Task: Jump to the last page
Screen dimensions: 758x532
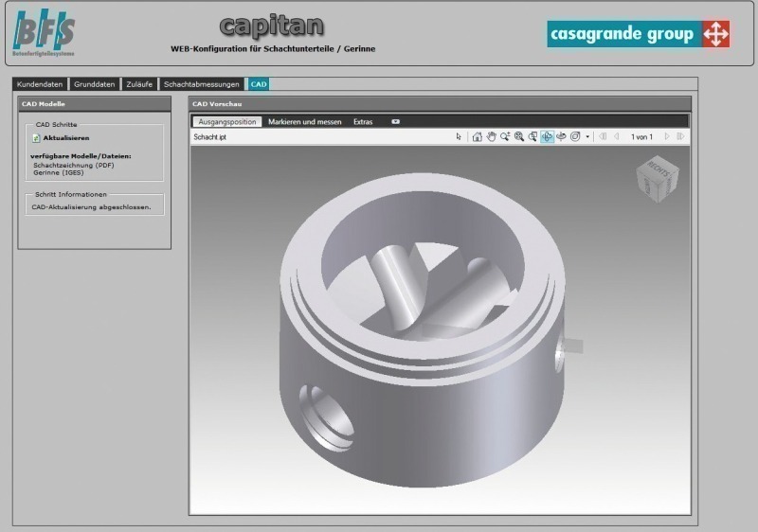Action: pos(680,136)
